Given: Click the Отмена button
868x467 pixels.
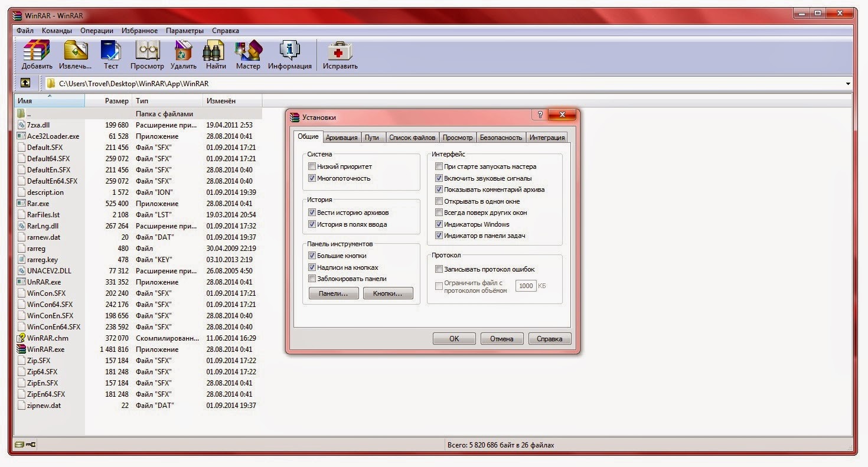Looking at the screenshot, I should [502, 339].
